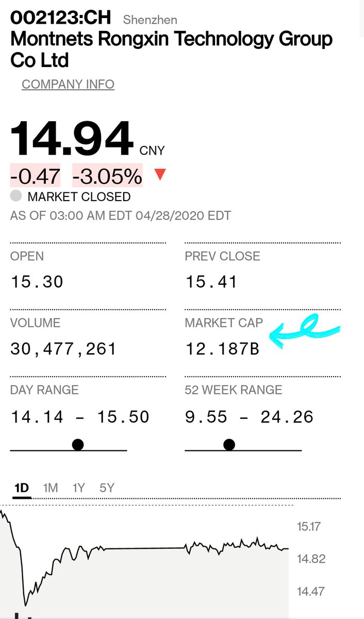Click the 14.94 current price

(x=72, y=138)
